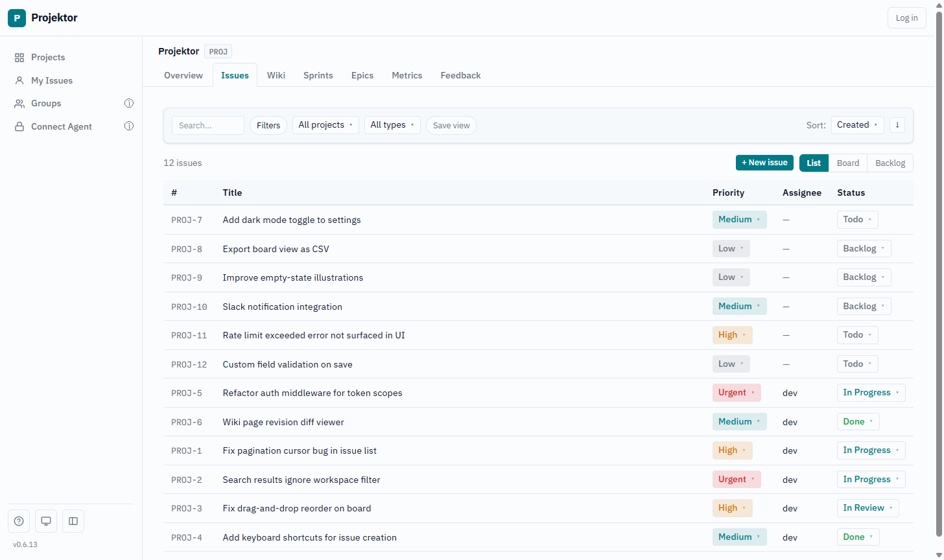Click the monitor display theme icon
This screenshot has width=944, height=560.
click(x=46, y=521)
